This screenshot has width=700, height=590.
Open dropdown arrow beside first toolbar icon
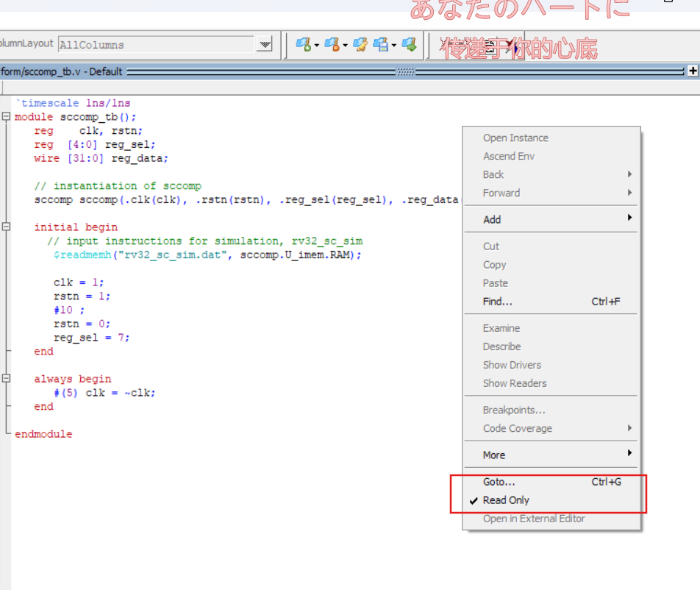317,46
